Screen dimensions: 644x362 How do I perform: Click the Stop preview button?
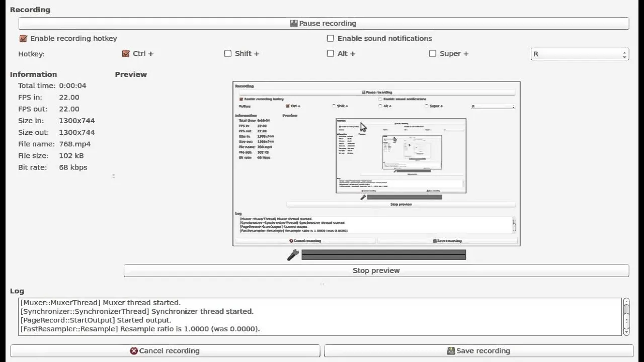376,270
